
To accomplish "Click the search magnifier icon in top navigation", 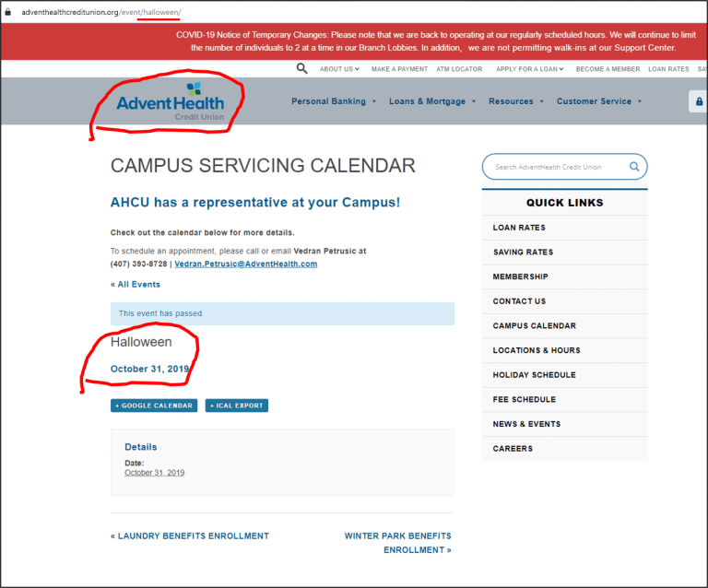I will pyautogui.click(x=301, y=68).
